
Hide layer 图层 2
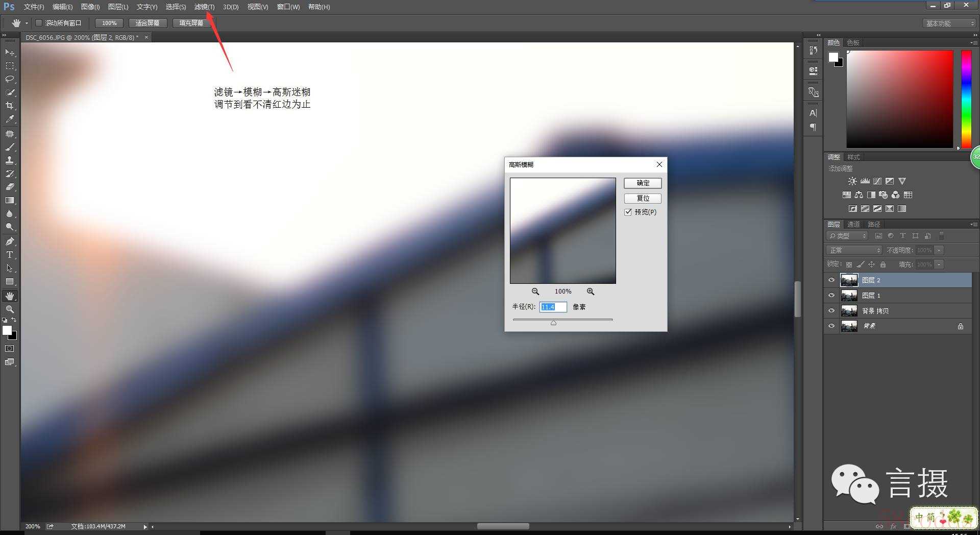click(831, 280)
